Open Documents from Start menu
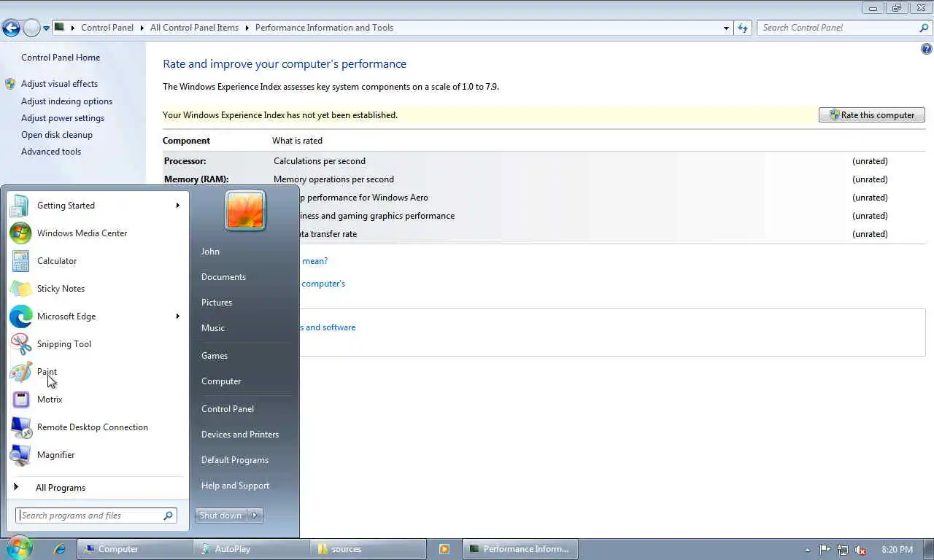This screenshot has width=934, height=560. [x=223, y=277]
